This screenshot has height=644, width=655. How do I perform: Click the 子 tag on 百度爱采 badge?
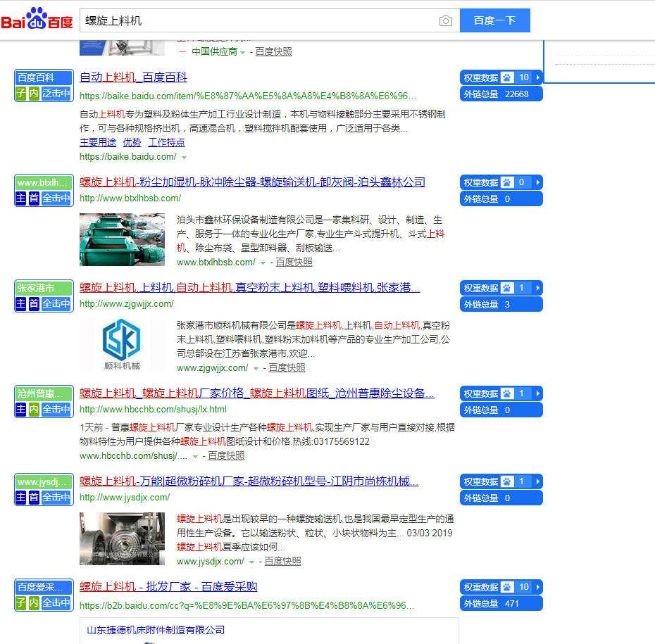[20, 602]
